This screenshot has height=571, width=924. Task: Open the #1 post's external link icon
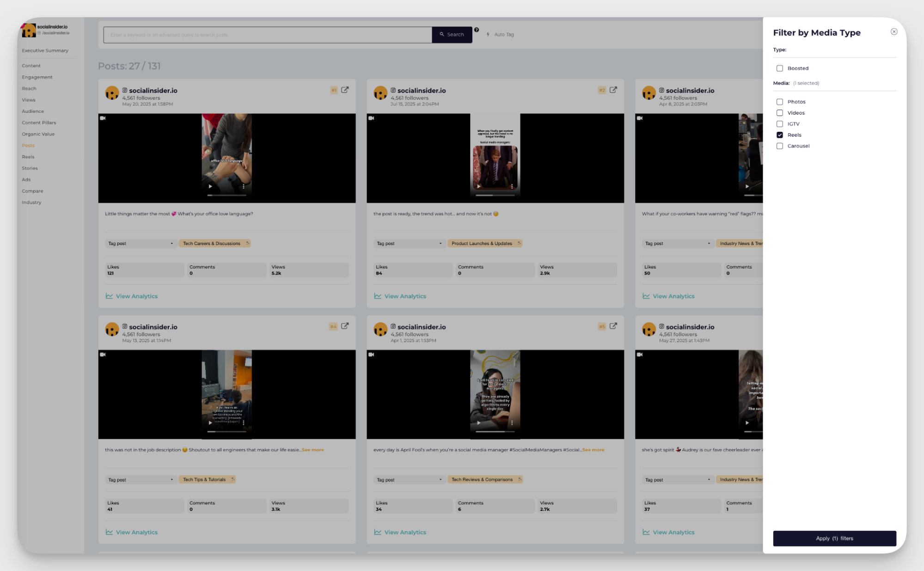point(345,90)
